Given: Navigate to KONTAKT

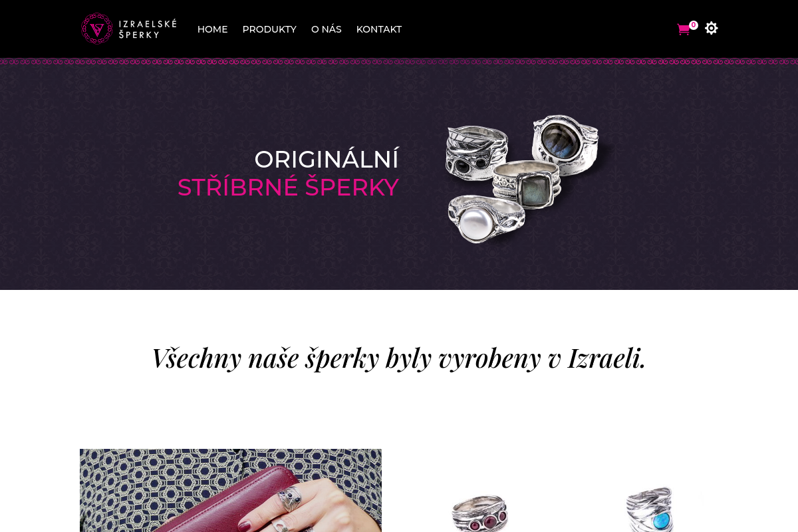Looking at the screenshot, I should [379, 29].
